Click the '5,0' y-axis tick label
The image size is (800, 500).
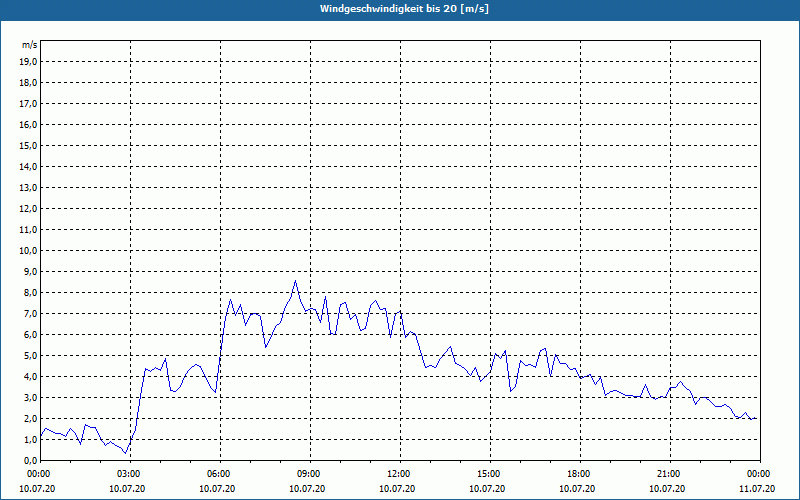tap(31, 356)
